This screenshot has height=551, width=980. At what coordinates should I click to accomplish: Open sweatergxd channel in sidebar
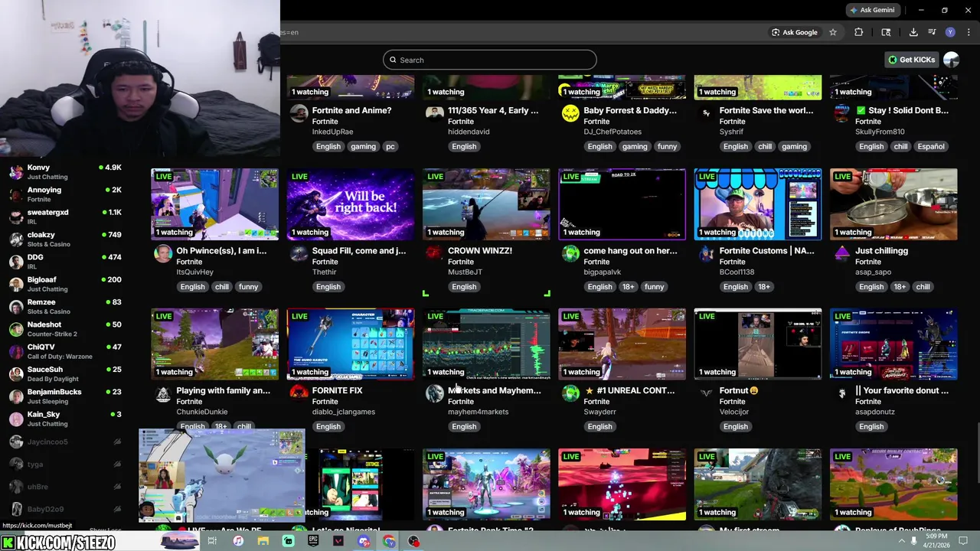coord(65,217)
